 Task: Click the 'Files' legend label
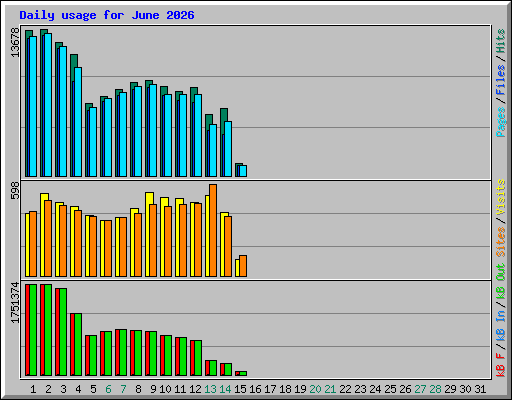[500, 79]
